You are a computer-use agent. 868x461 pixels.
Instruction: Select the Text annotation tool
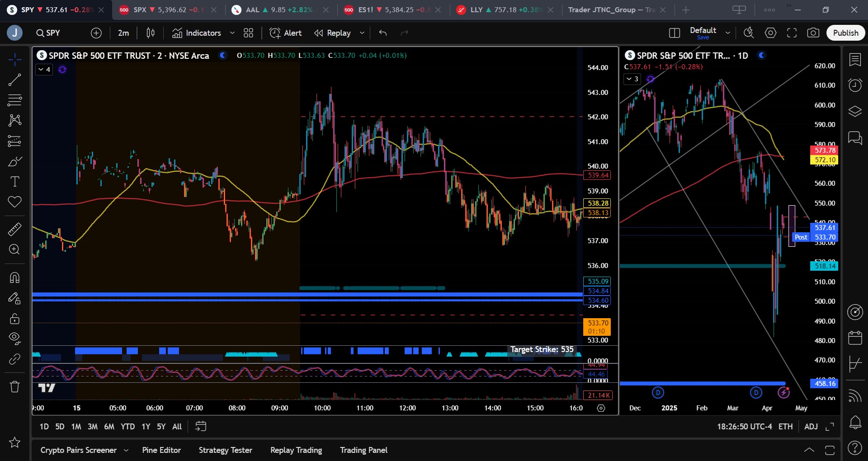pos(14,182)
